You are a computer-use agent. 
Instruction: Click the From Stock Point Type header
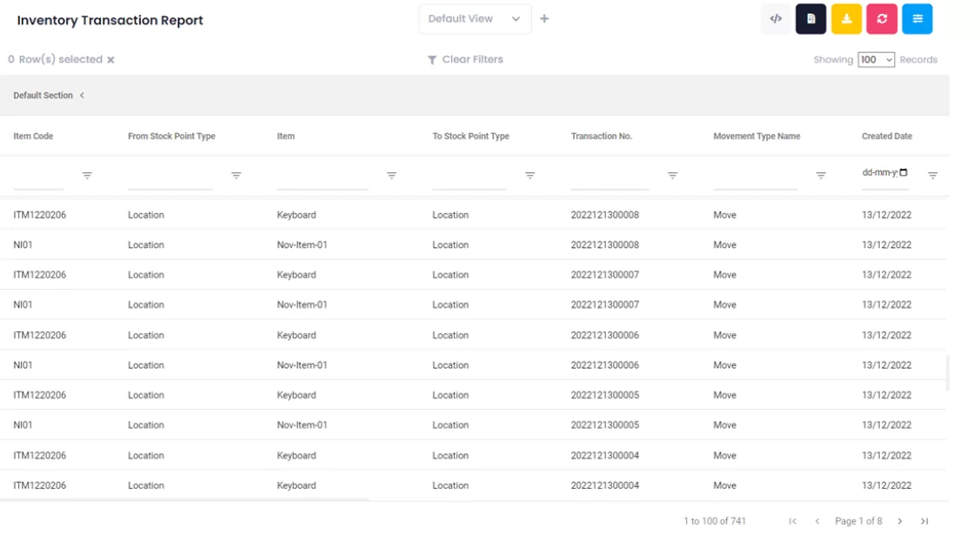[x=171, y=137]
